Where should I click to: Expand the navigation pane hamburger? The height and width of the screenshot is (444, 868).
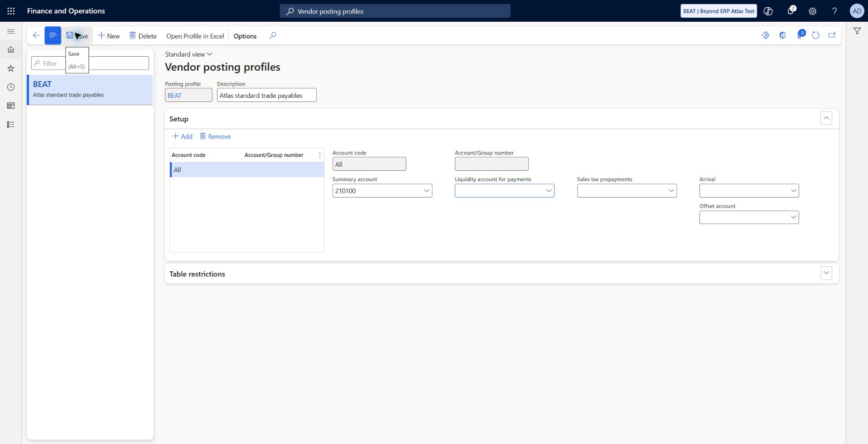[11, 31]
